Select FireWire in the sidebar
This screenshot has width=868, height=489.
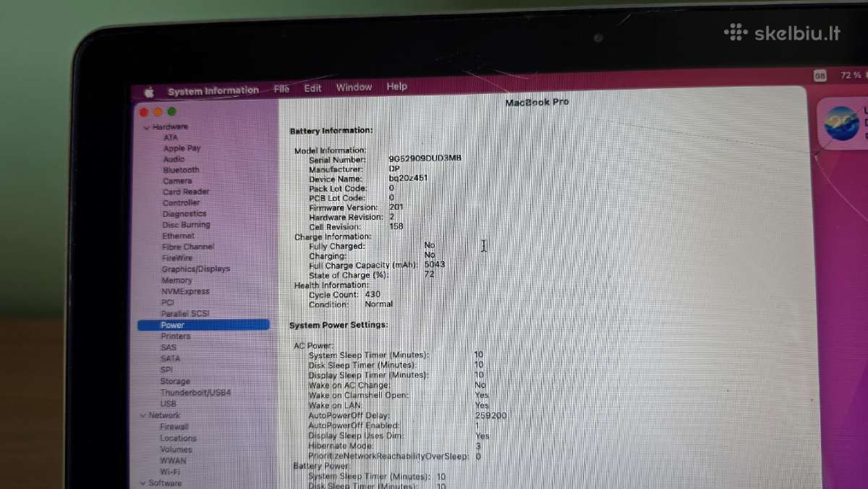pyautogui.click(x=177, y=258)
